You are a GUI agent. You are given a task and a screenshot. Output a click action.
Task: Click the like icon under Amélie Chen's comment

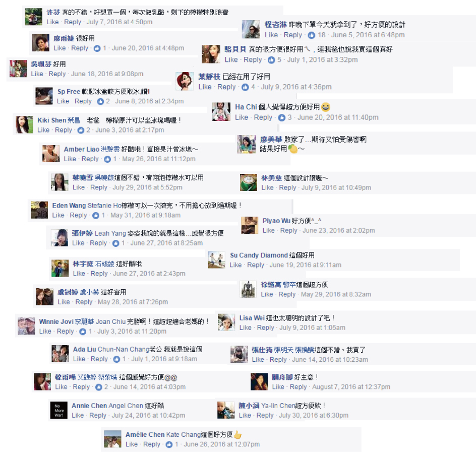click(x=169, y=445)
